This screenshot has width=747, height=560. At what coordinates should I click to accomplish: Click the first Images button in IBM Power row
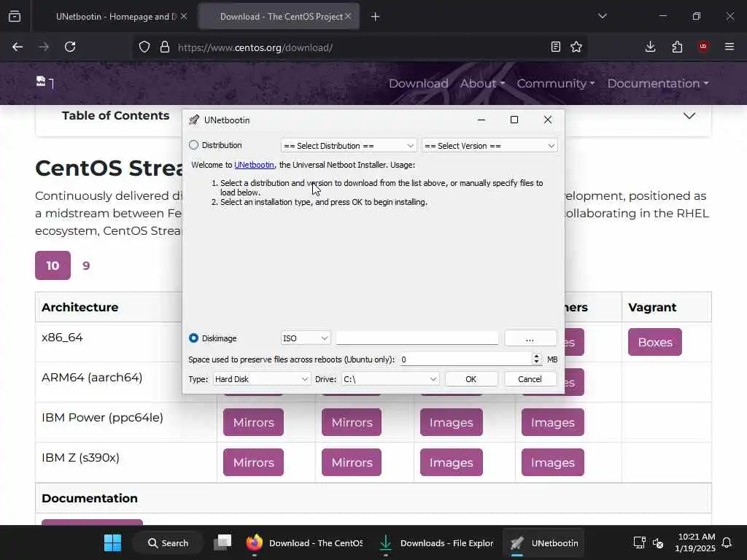[x=451, y=422]
